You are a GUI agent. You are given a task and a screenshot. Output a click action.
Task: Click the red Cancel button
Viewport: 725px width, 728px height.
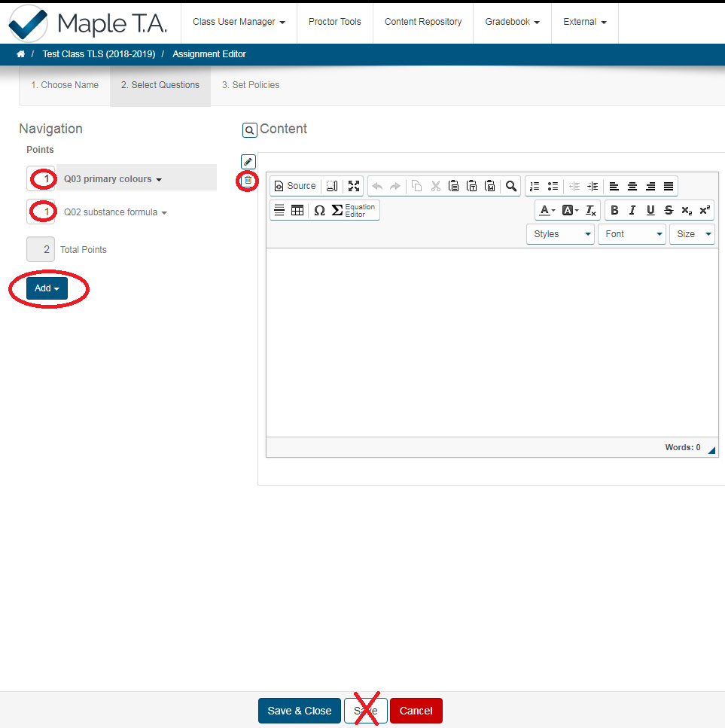tap(416, 711)
